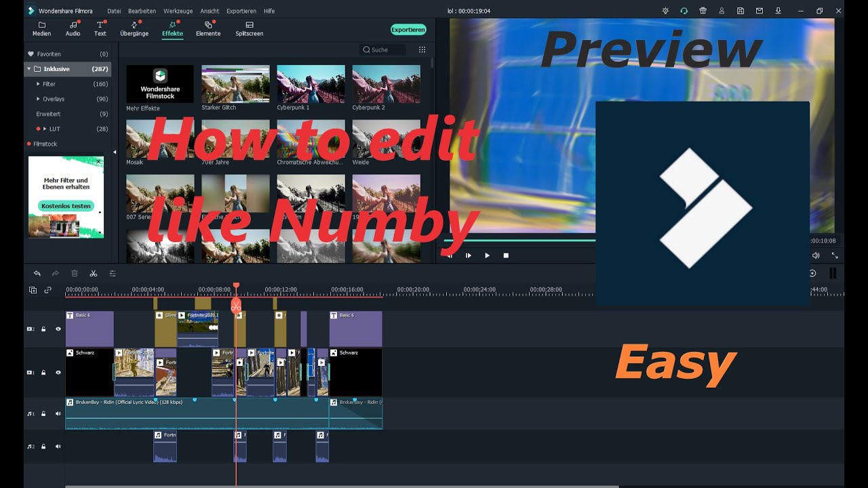The image size is (868, 488).
Task: Go to the Übergänge tab
Action: tap(134, 28)
